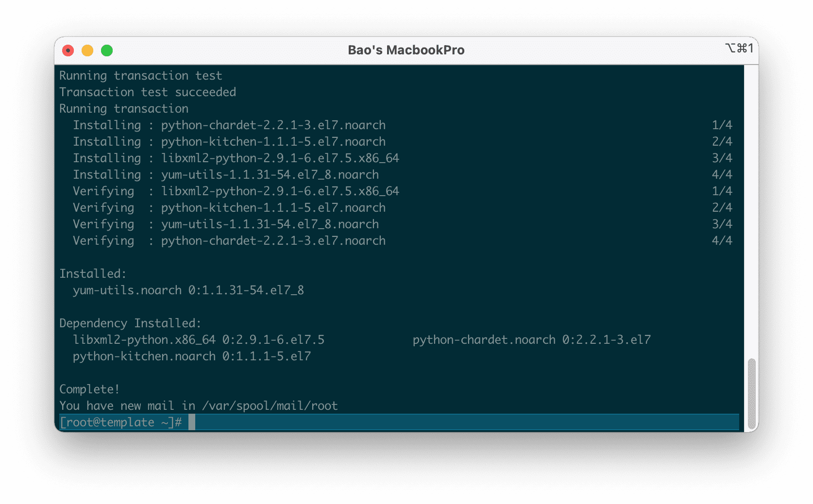Click the libxml2-python.x86_64 dependency entry

tap(199, 339)
